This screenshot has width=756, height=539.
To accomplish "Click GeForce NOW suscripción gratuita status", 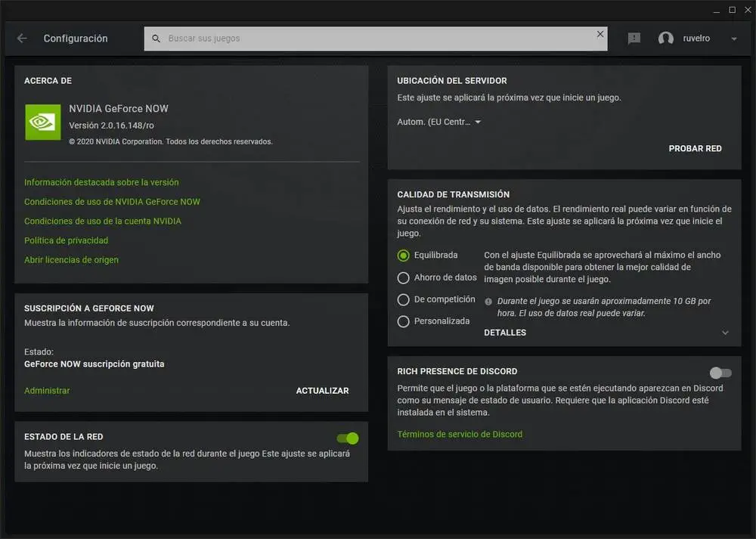I will click(94, 364).
